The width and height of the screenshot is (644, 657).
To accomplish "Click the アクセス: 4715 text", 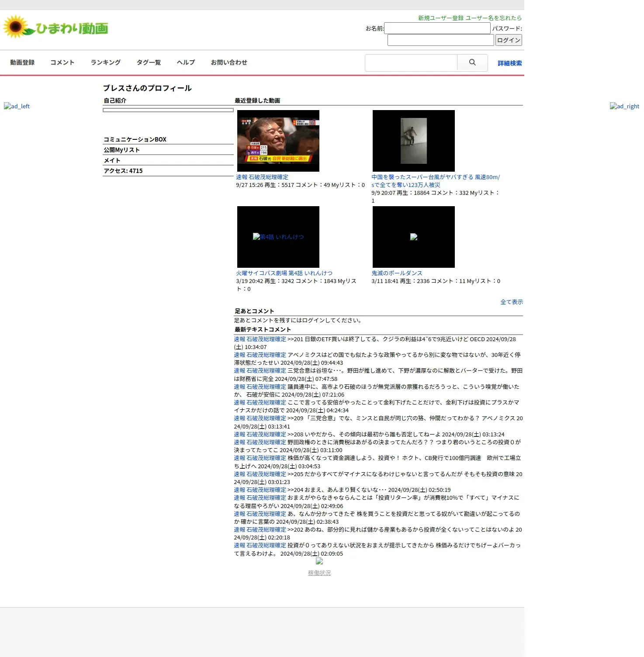I will click(123, 171).
